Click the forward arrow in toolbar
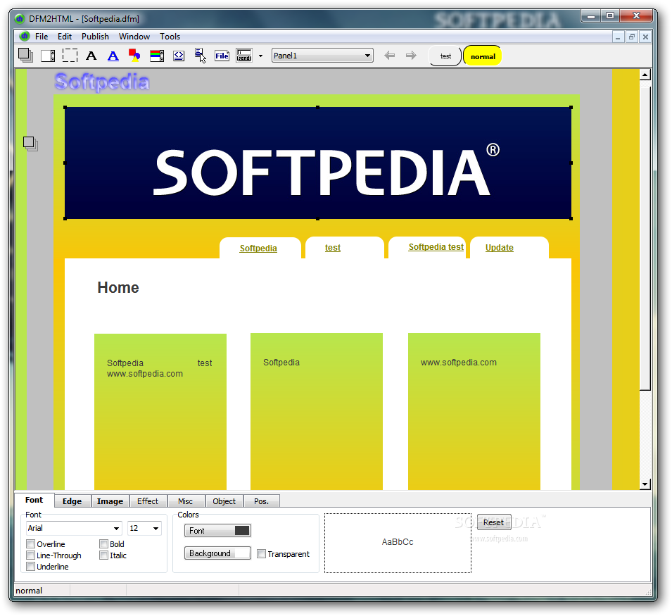Screen dimensions: 672x616 [x=411, y=56]
